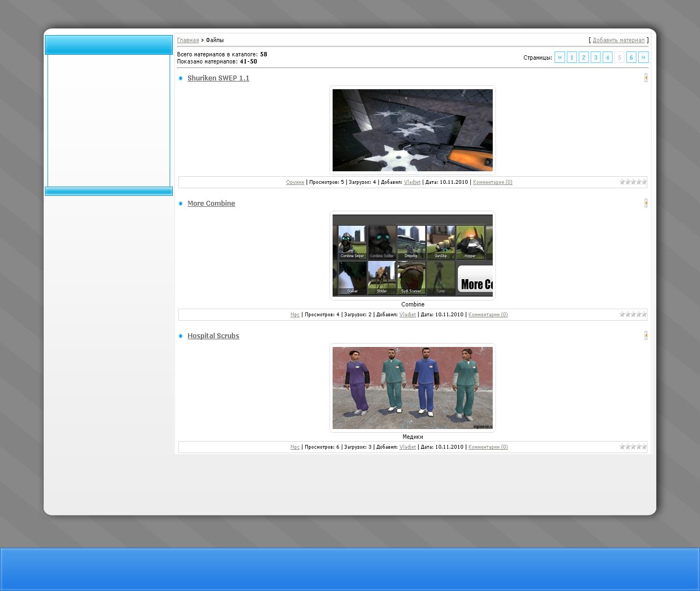Go to first page with « arrow

pos(559,57)
